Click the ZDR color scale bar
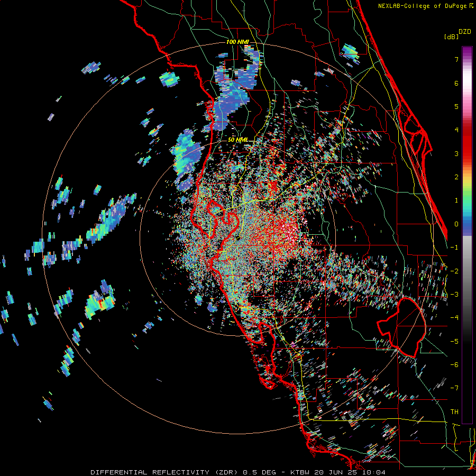Image resolution: width=476 pixels, height=476 pixels. coord(467,235)
